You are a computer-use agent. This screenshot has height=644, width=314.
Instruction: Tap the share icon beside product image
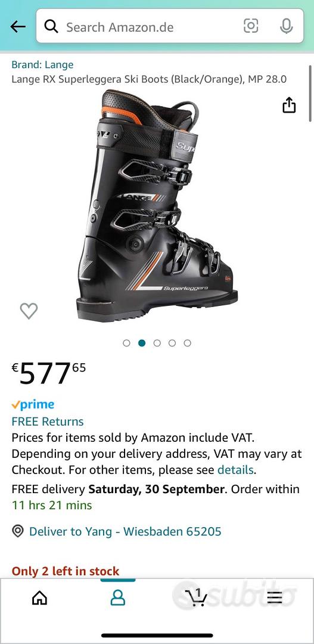[x=289, y=105]
